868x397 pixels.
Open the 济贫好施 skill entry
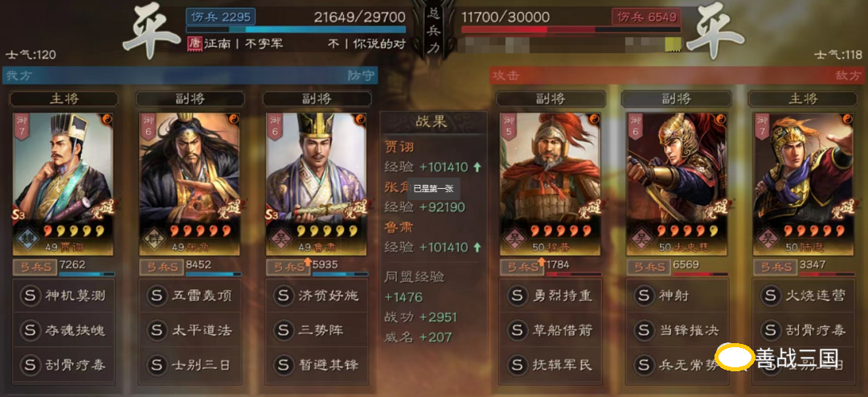[317, 296]
